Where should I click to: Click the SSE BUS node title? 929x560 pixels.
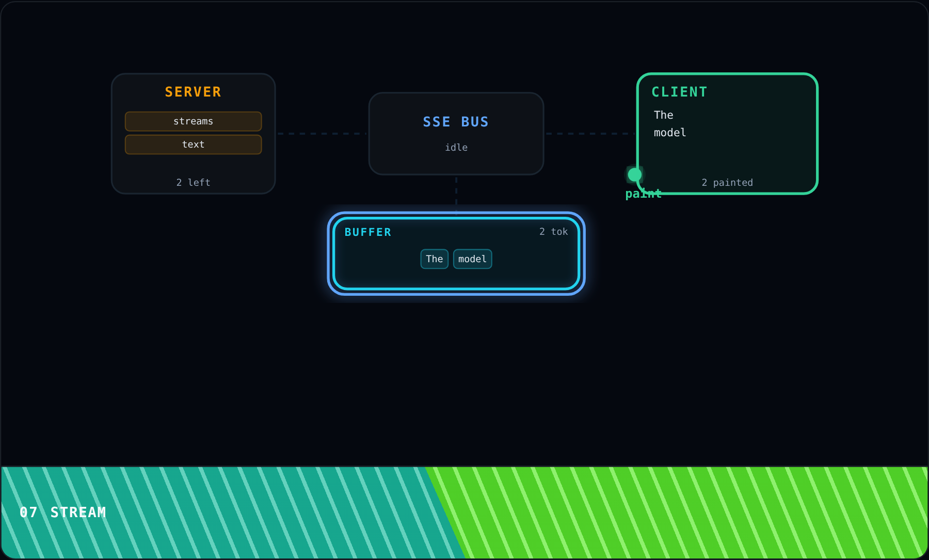(456, 122)
